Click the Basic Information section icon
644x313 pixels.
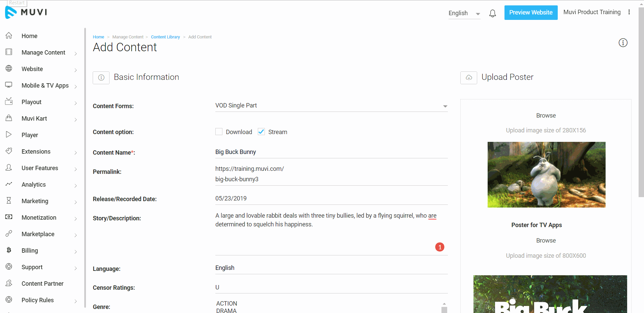tap(101, 77)
